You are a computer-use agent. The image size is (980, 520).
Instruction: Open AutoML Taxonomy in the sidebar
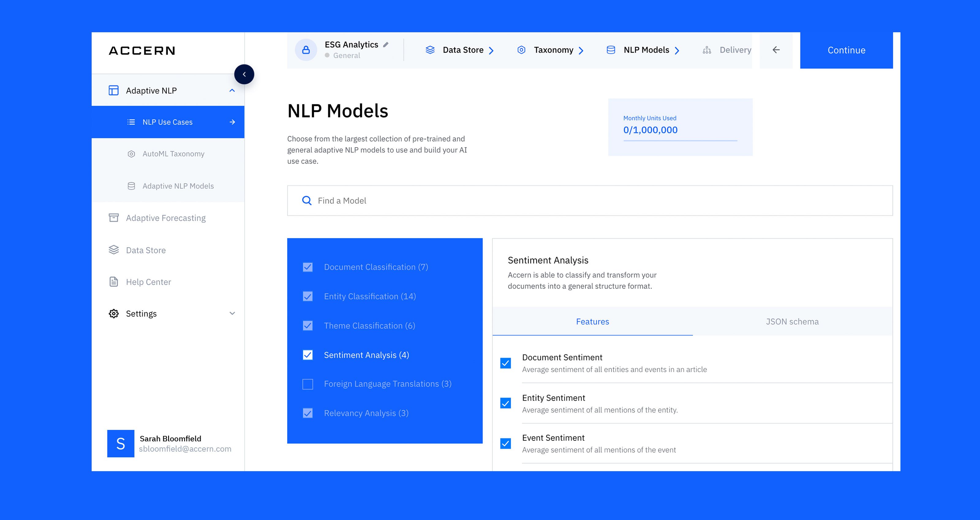pos(173,154)
